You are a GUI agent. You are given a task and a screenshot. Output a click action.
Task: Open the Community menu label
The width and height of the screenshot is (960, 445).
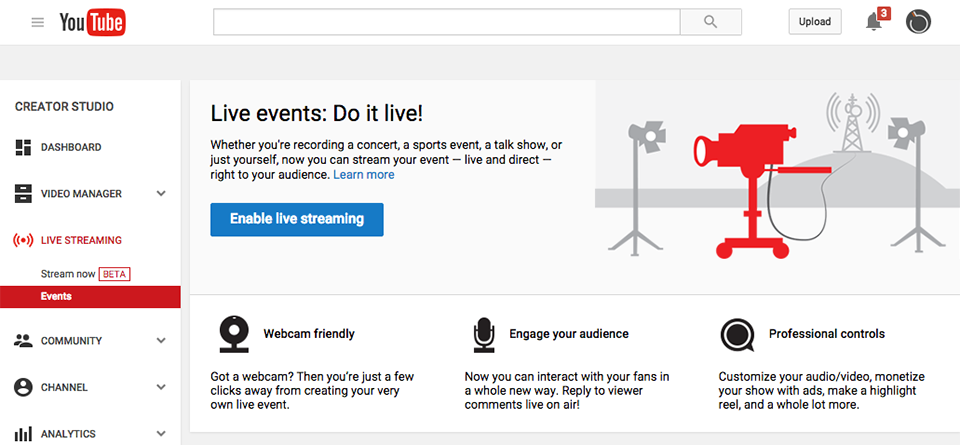[72, 341]
